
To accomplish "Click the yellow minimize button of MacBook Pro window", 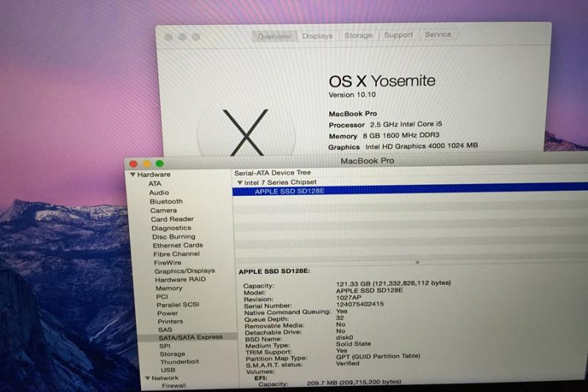I will click(x=146, y=164).
